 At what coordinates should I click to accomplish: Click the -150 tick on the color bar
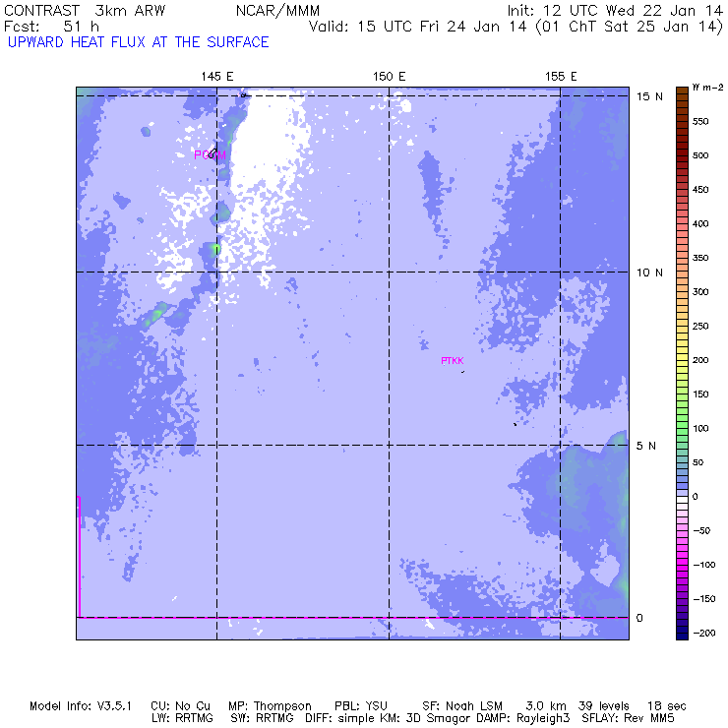pos(704,599)
